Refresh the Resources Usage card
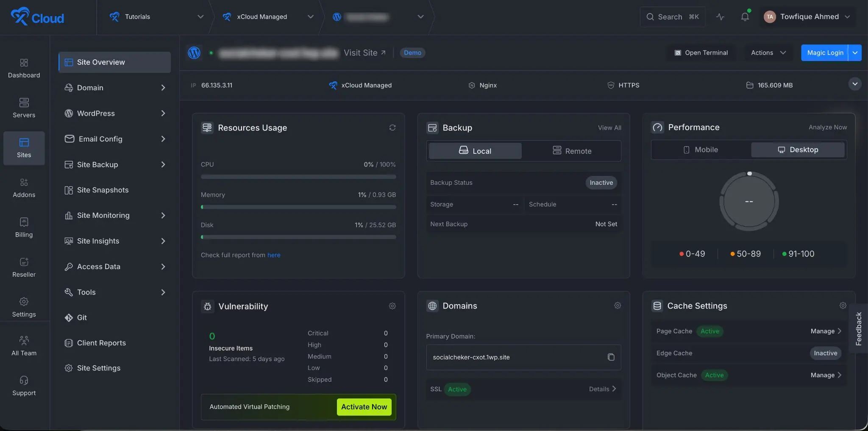The height and width of the screenshot is (431, 868). pyautogui.click(x=392, y=128)
